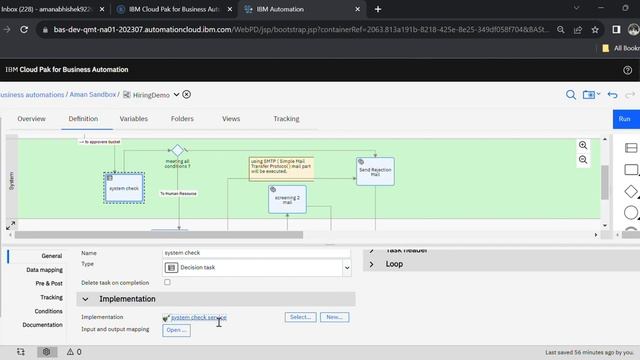The image size is (640, 360).
Task: Click the layout icon in the status bar
Action: point(20,352)
